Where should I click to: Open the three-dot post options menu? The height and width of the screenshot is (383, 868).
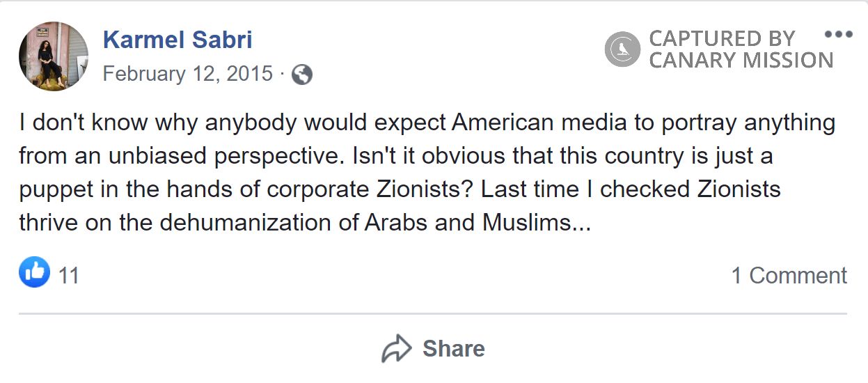[x=838, y=35]
